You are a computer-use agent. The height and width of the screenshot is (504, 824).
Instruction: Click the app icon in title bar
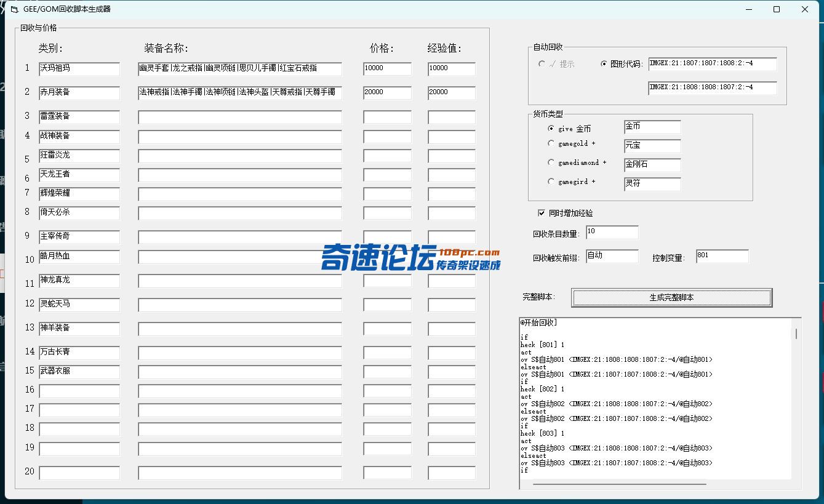pos(14,9)
